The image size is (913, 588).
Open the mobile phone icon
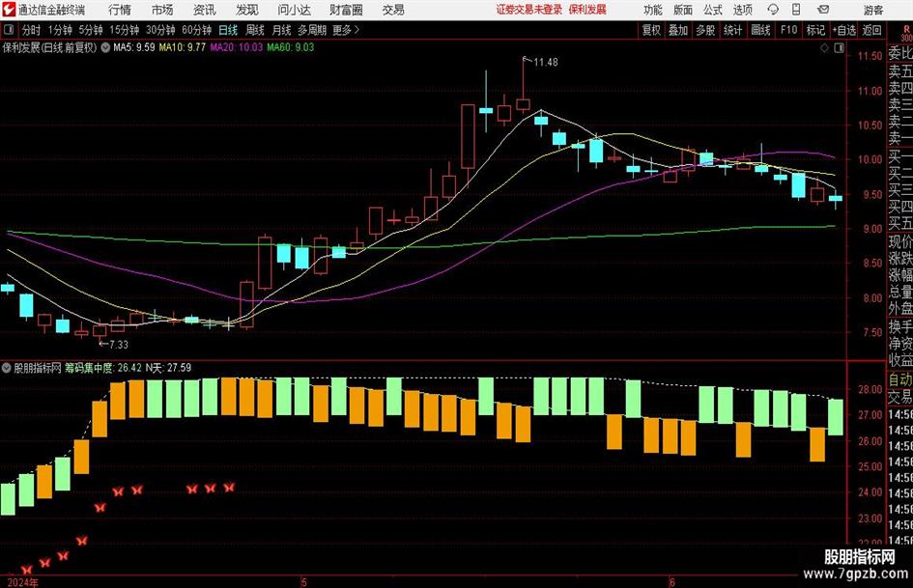796,10
